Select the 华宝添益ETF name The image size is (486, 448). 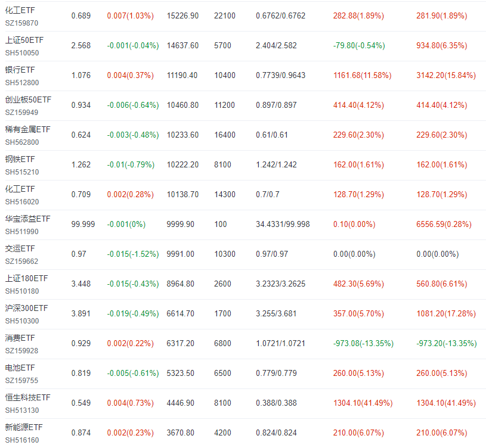27,219
